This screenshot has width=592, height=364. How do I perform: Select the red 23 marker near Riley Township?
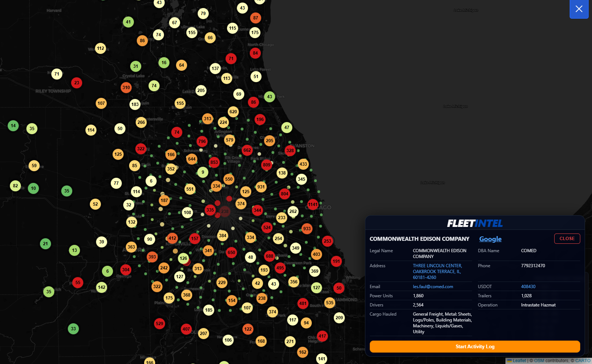pos(77,83)
